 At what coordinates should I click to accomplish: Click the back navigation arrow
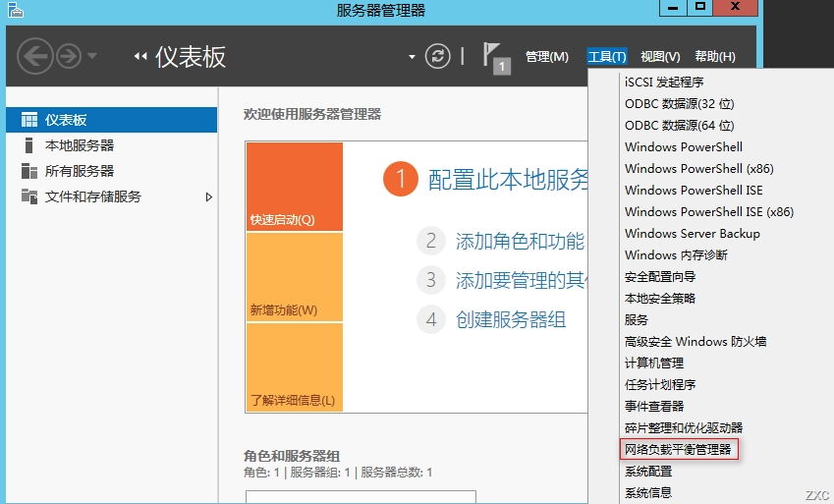pos(35,56)
